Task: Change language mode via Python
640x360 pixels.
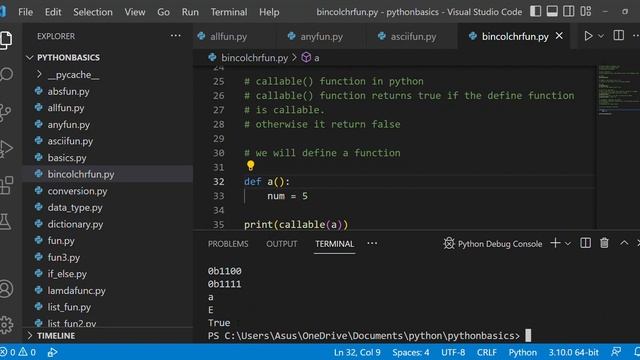Action: (522, 352)
